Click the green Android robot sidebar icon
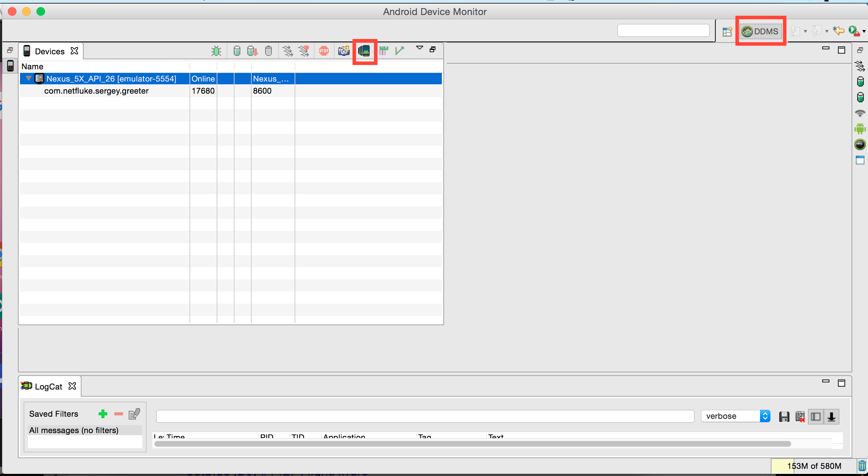This screenshot has height=476, width=868. [x=860, y=129]
